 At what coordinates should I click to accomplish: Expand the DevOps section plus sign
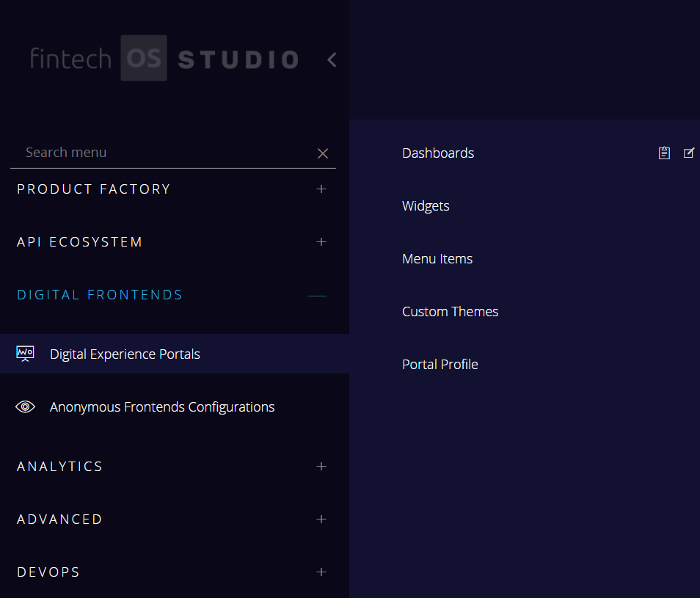coord(321,572)
